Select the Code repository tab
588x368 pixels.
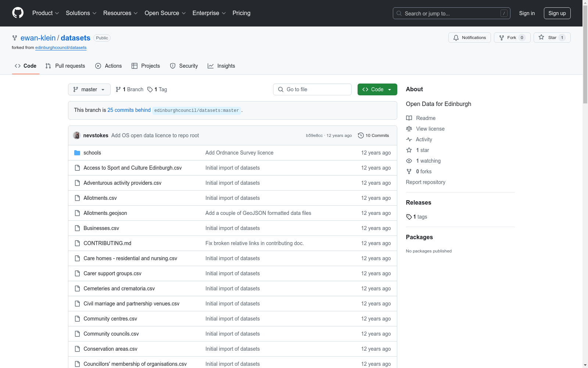[25, 66]
